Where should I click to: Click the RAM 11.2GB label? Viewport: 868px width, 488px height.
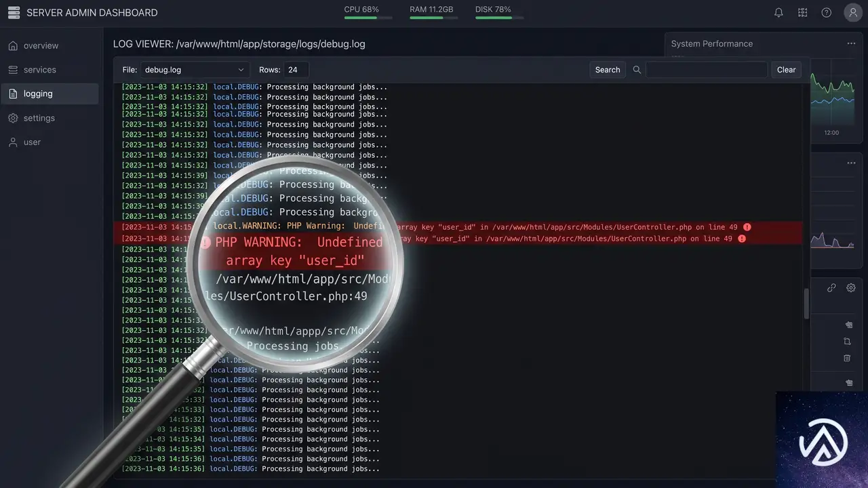431,9
